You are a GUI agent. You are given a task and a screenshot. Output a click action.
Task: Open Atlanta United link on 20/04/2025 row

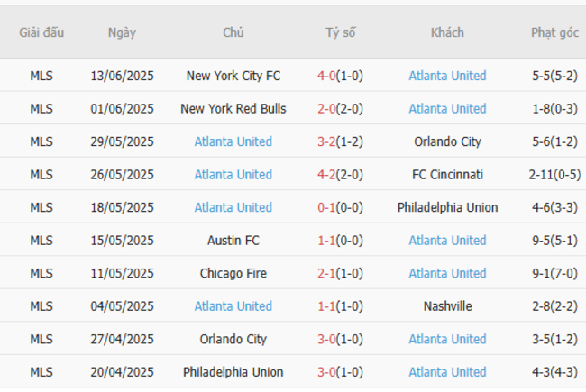[447, 372]
